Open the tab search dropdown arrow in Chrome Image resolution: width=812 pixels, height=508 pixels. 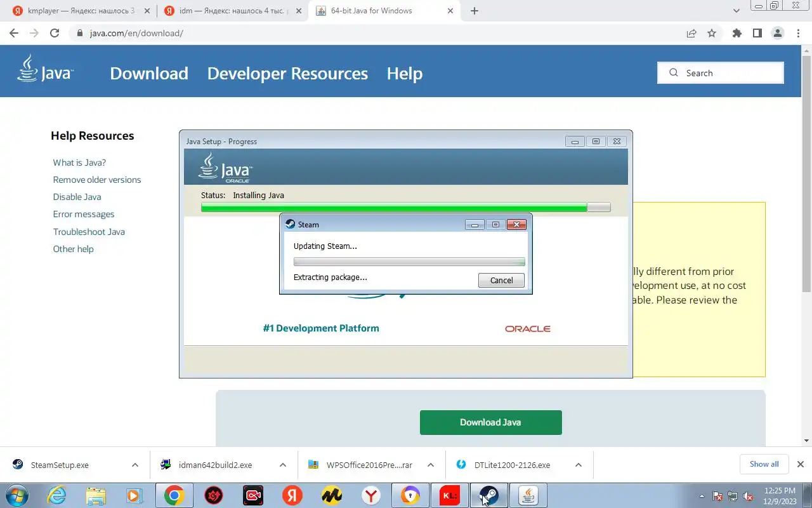pyautogui.click(x=737, y=11)
